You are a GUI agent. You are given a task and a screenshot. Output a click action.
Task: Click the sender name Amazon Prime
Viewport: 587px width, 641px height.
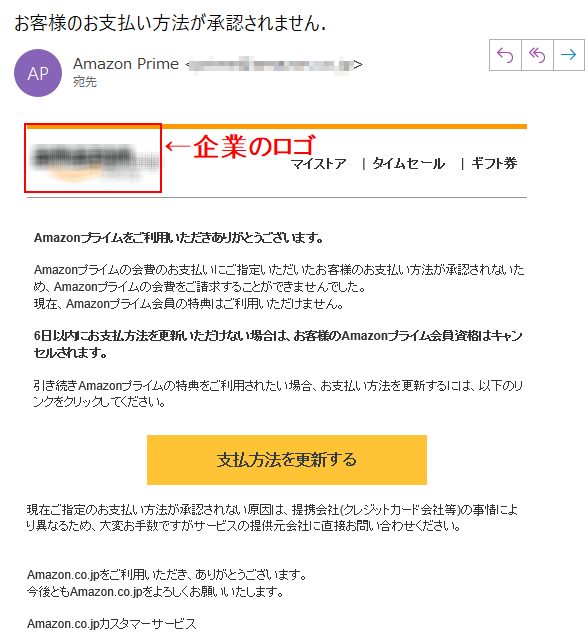point(126,64)
